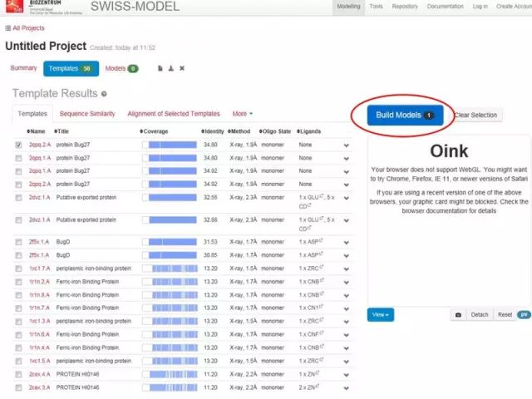Expand details for 2opq.2.A row with 34.80
Viewport: 532px width, 399px height.
pos(346,145)
